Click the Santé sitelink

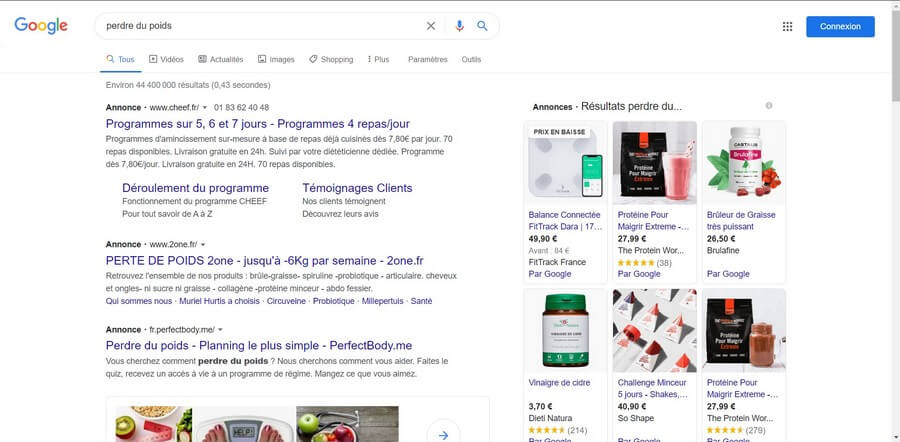coord(421,301)
